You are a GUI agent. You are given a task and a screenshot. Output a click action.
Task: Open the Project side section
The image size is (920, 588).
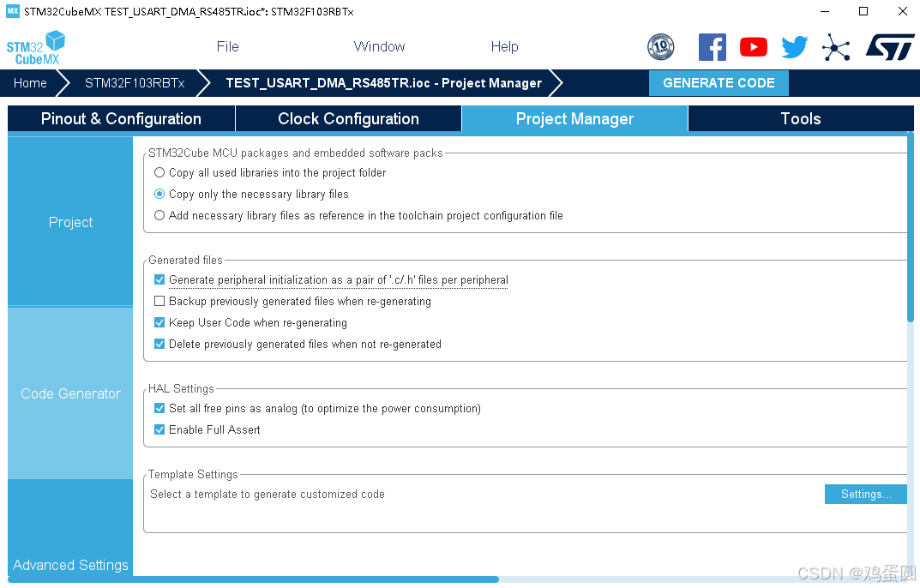pos(70,222)
